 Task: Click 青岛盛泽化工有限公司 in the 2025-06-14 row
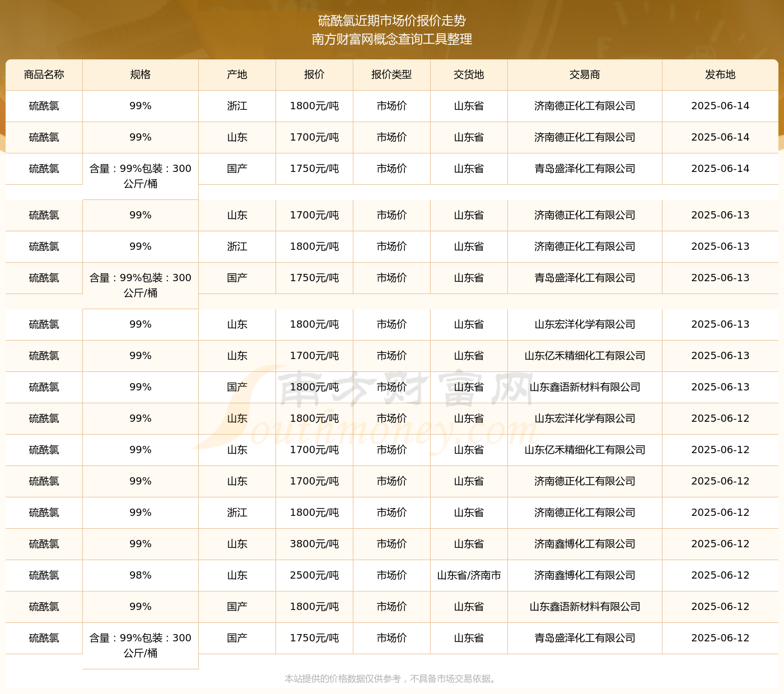pos(585,169)
